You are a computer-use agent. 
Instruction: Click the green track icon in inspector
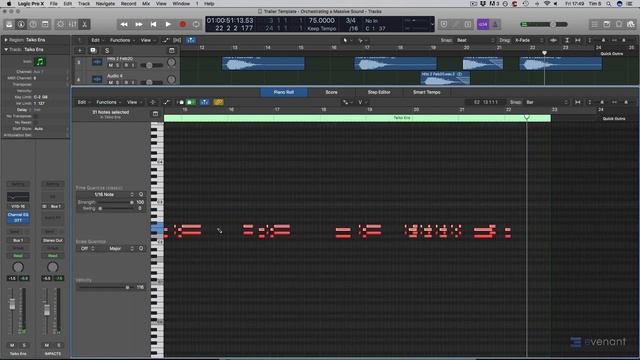point(40,62)
